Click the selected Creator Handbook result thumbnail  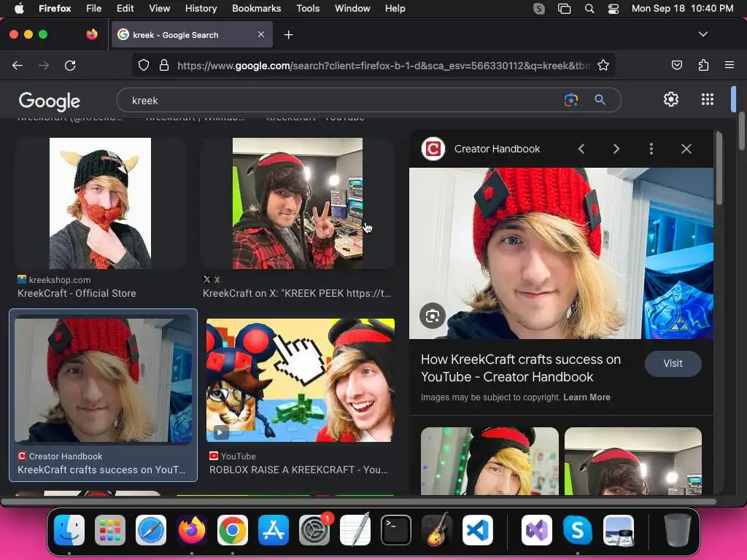[103, 380]
